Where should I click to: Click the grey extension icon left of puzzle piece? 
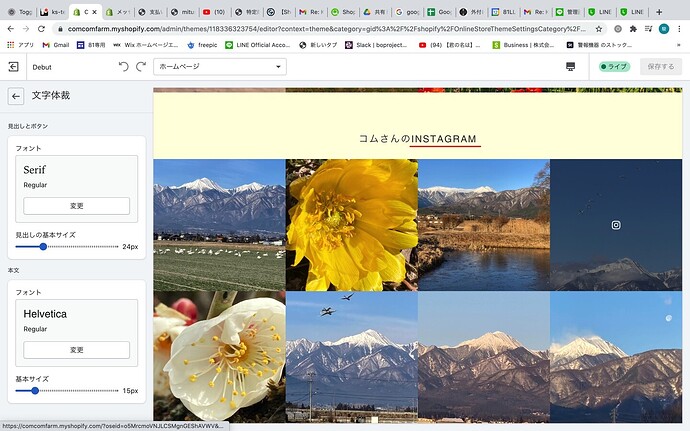(x=618, y=29)
